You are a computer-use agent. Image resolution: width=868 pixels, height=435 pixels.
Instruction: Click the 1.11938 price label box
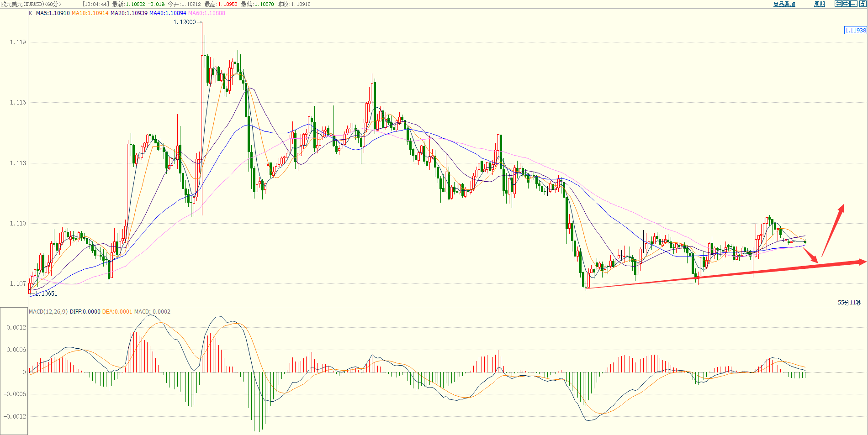(x=855, y=31)
